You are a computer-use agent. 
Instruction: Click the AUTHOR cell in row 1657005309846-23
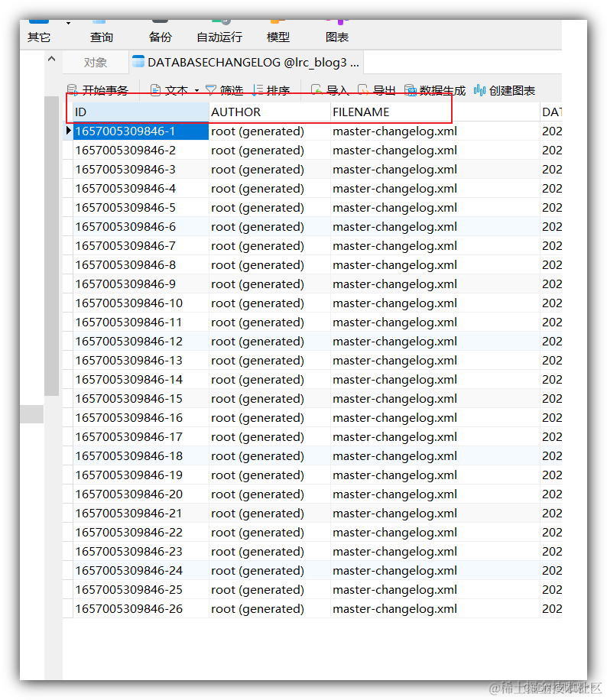pyautogui.click(x=270, y=551)
